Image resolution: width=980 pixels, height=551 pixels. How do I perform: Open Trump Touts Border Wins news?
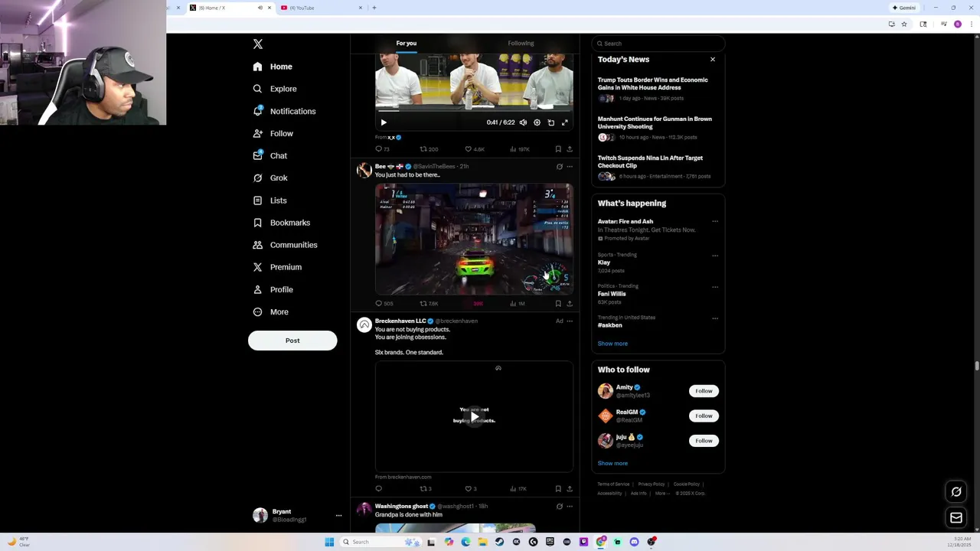click(658, 89)
